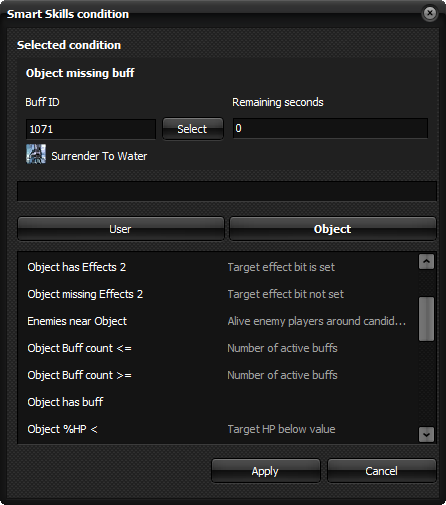Open buff selection with Select button
This screenshot has height=505, width=446.
(193, 129)
